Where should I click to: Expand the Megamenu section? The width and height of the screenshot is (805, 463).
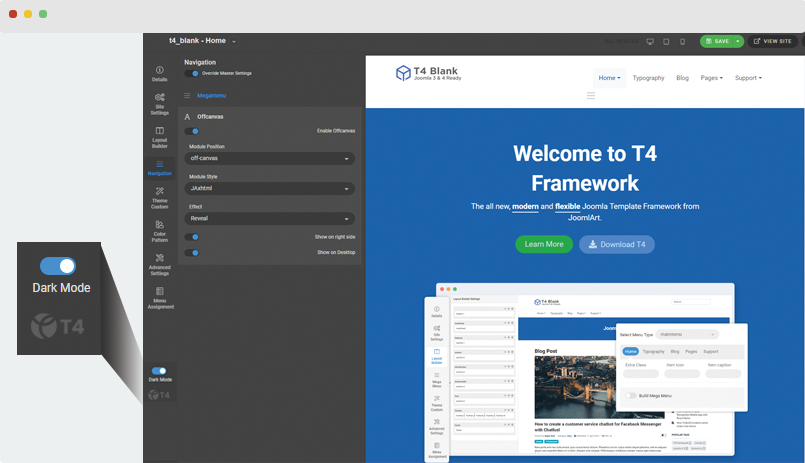211,95
